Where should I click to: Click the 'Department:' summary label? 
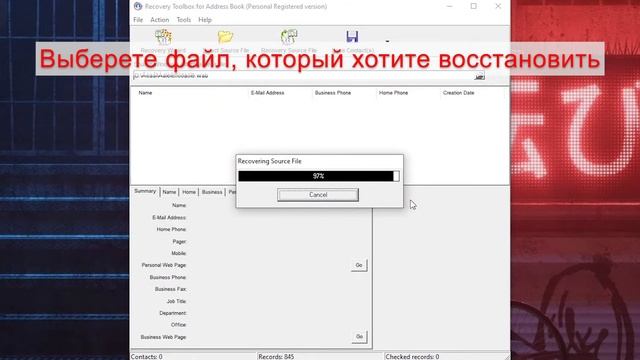tap(173, 313)
